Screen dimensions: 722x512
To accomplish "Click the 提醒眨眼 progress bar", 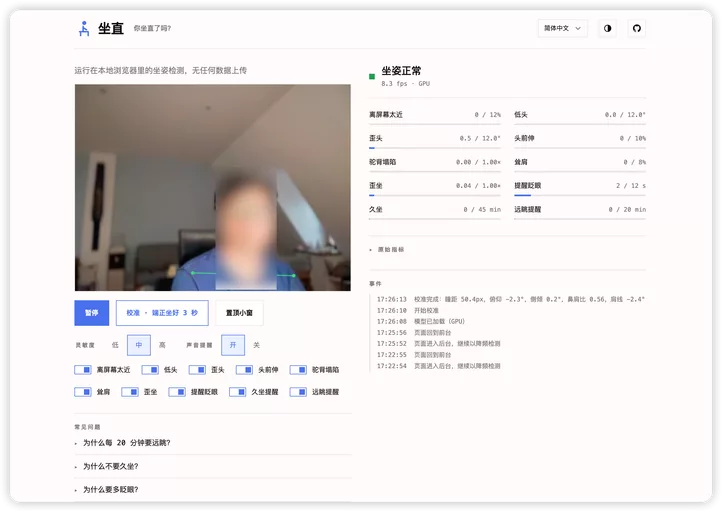I will 580,195.
